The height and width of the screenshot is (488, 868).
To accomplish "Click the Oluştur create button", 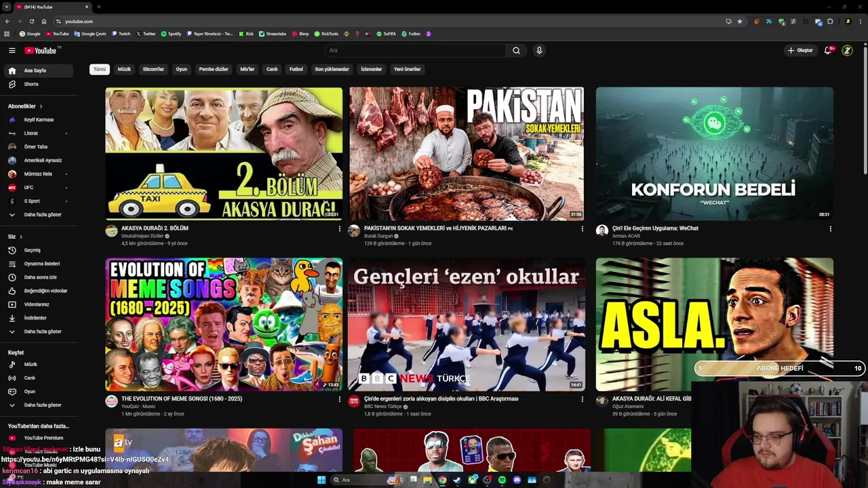I will pyautogui.click(x=800, y=50).
